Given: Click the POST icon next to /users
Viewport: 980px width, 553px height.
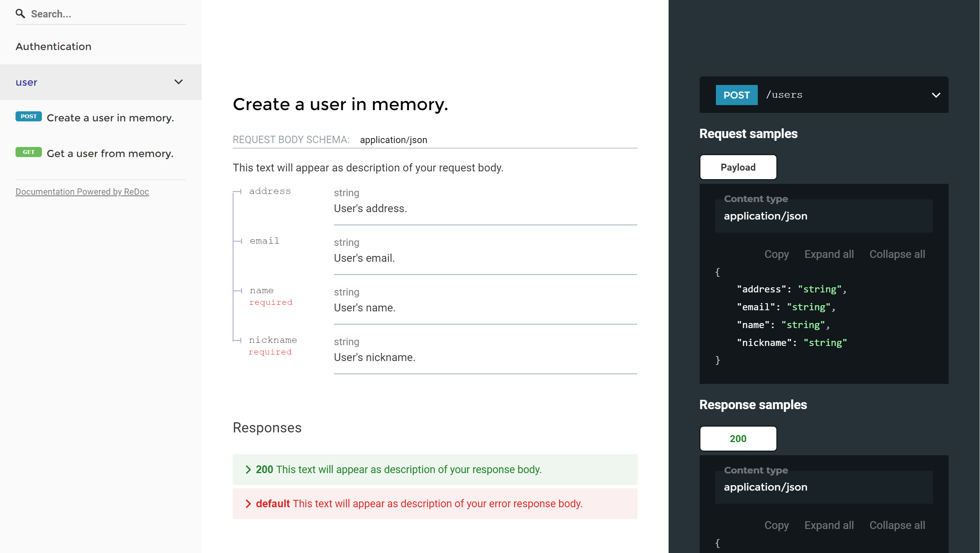Looking at the screenshot, I should click(736, 94).
